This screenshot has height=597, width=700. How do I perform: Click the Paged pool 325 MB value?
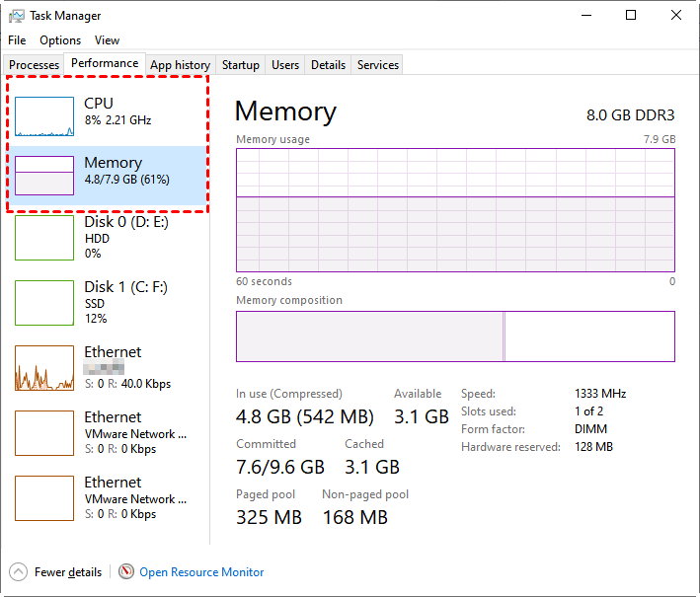(269, 518)
